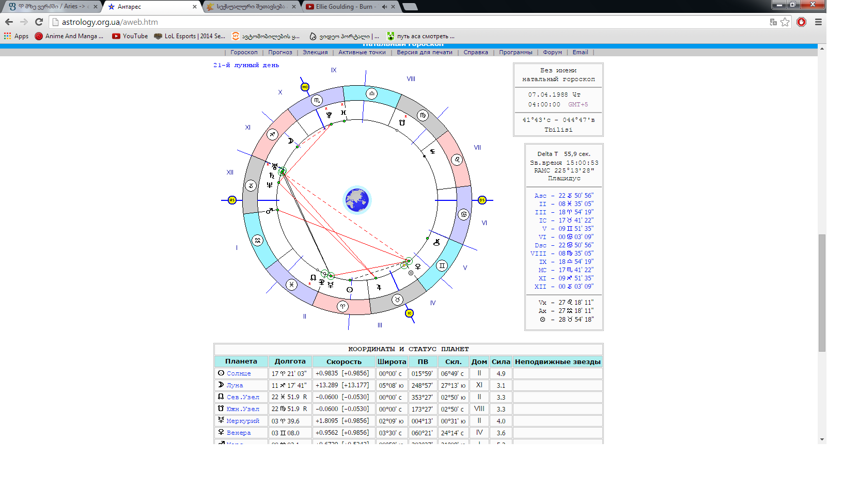Image resolution: width=843 pixels, height=504 pixels.
Task: Click the yellow AS ascendant marker
Action: click(232, 200)
